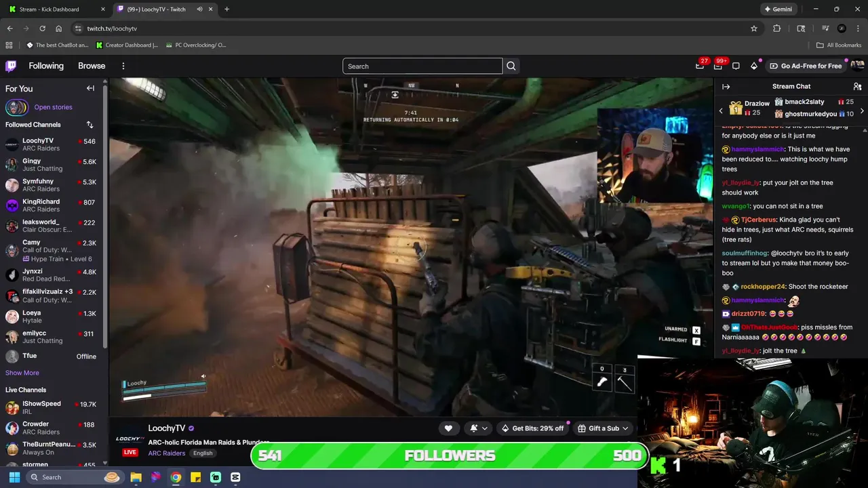The height and width of the screenshot is (488, 868).
Task: Click the TjCerberus username in chat
Action: [759, 220]
